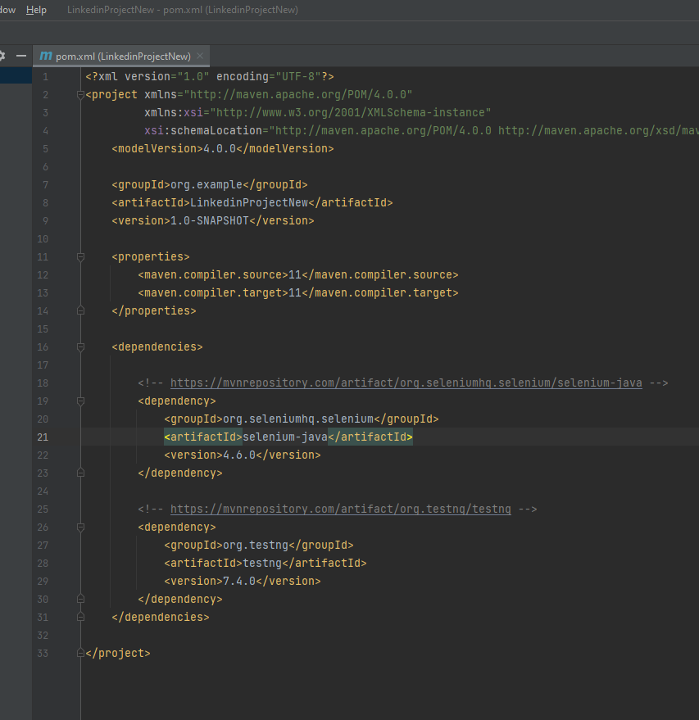This screenshot has height=720, width=700.
Task: Open the selenium-java mvnrepository link
Action: (x=406, y=383)
